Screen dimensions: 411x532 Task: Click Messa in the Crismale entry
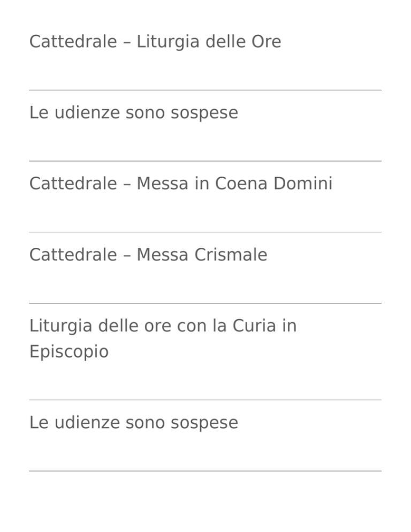tap(162, 255)
